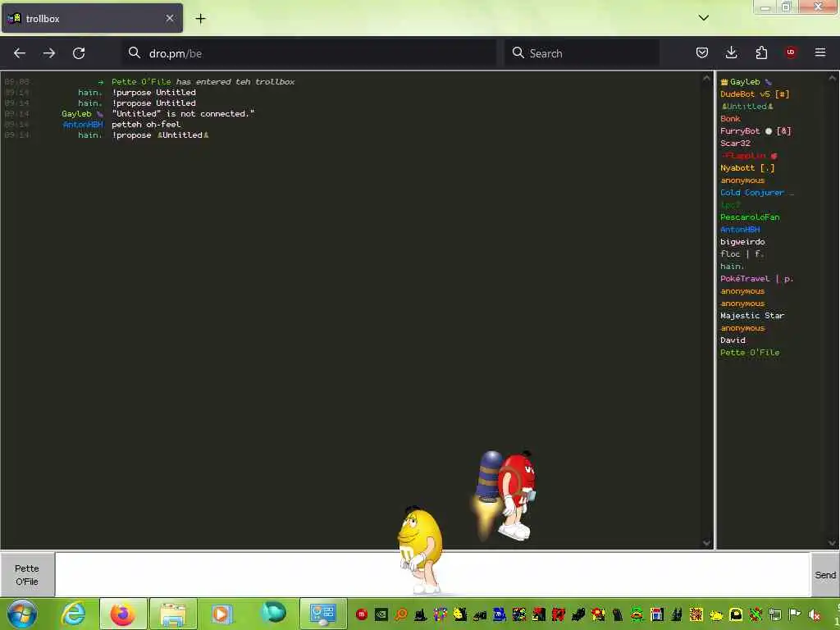Select PescaroloFan in the user list
The image size is (840, 630).
pyautogui.click(x=750, y=217)
